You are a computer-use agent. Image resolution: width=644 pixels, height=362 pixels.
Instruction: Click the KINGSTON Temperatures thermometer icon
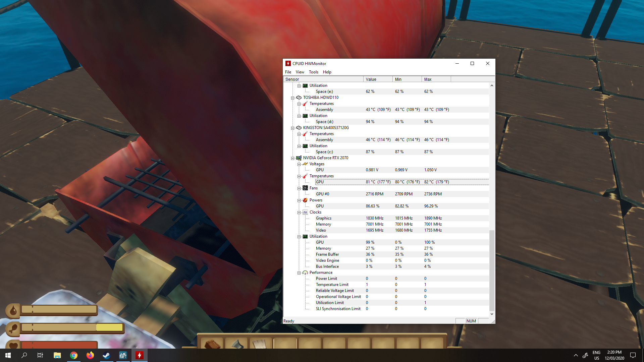(x=305, y=134)
